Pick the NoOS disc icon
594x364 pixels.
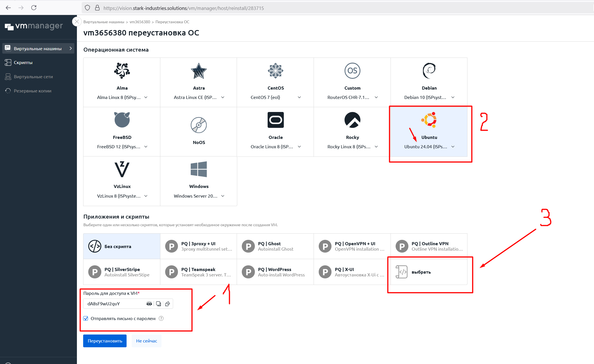[199, 125]
